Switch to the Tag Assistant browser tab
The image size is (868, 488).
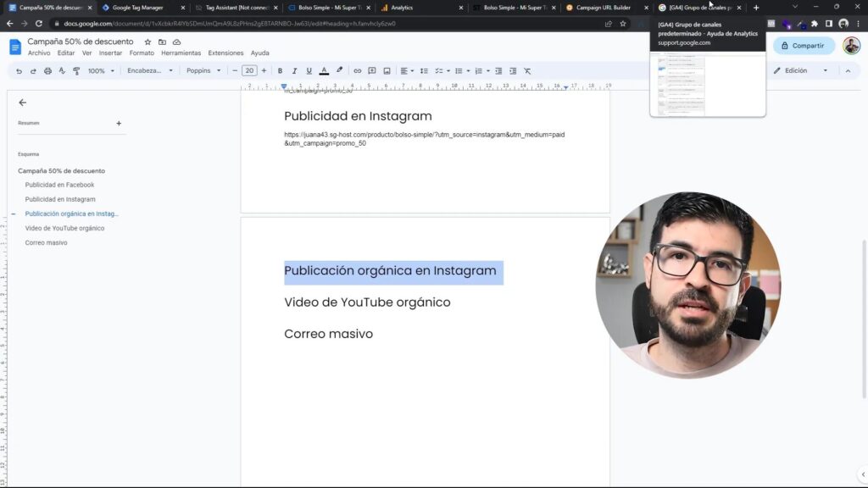pyautogui.click(x=237, y=8)
